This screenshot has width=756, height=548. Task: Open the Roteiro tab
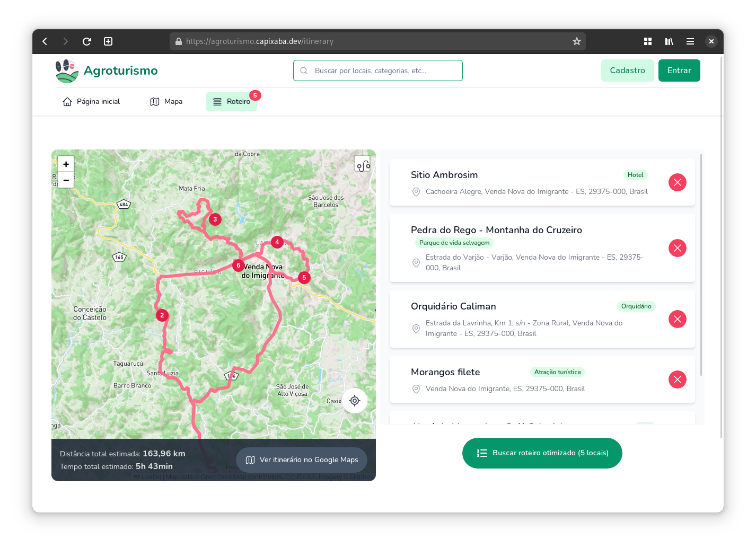tap(232, 102)
